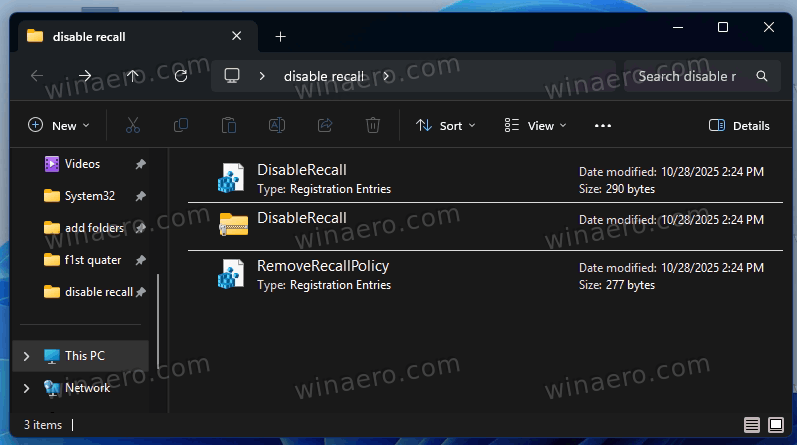Click disable recall in the address bar
The image size is (797, 445).
pos(324,76)
